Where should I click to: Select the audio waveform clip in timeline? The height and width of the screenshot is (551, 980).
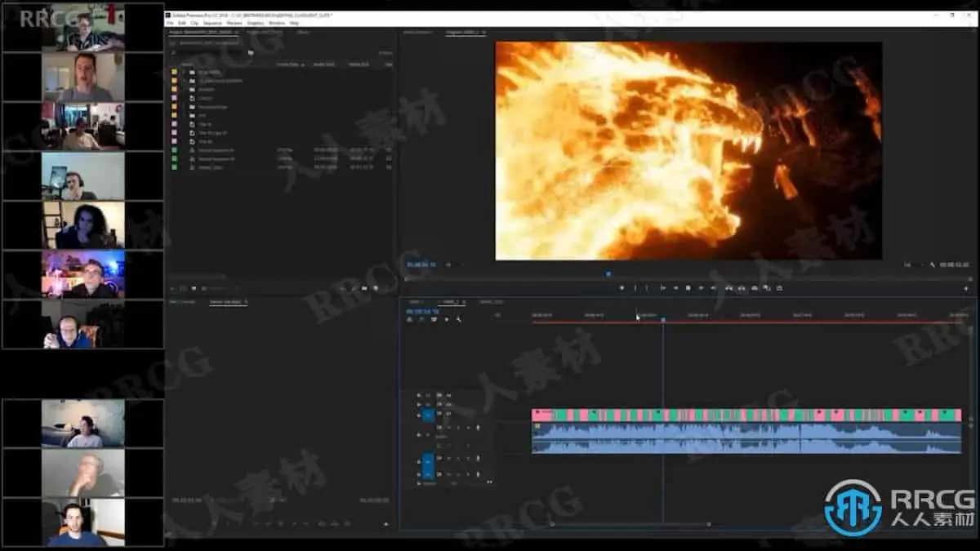pyautogui.click(x=746, y=438)
